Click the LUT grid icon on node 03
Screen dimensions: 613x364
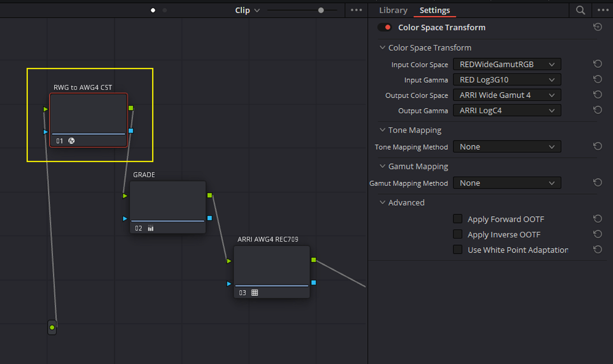coord(255,293)
